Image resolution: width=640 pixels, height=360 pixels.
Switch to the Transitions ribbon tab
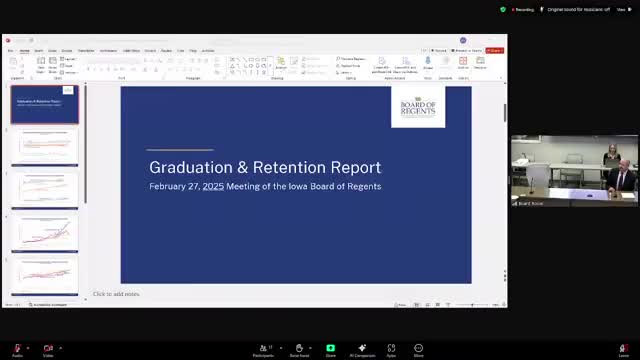86,51
